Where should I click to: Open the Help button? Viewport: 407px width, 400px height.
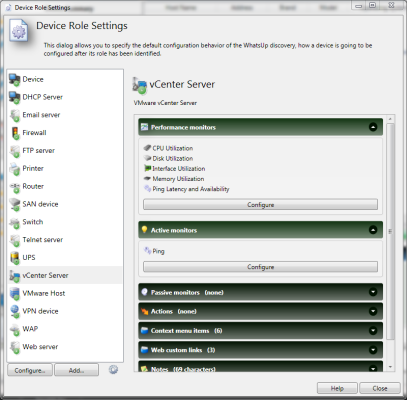337,388
